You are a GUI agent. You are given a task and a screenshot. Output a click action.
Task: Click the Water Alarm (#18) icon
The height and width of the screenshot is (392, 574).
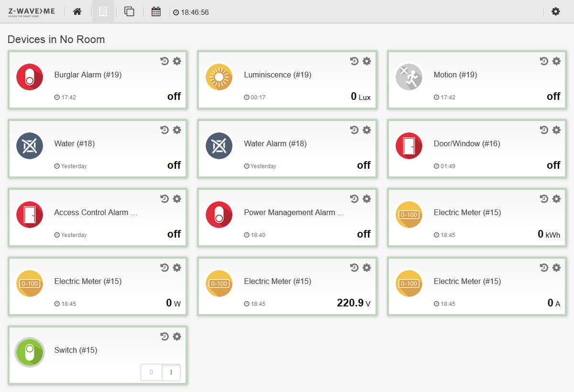(219, 146)
